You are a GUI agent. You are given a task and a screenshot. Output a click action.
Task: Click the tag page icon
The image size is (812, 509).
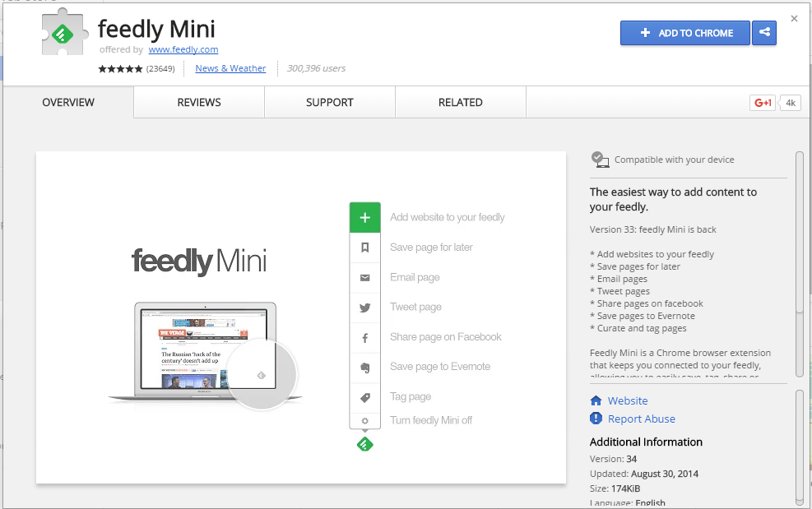click(365, 397)
